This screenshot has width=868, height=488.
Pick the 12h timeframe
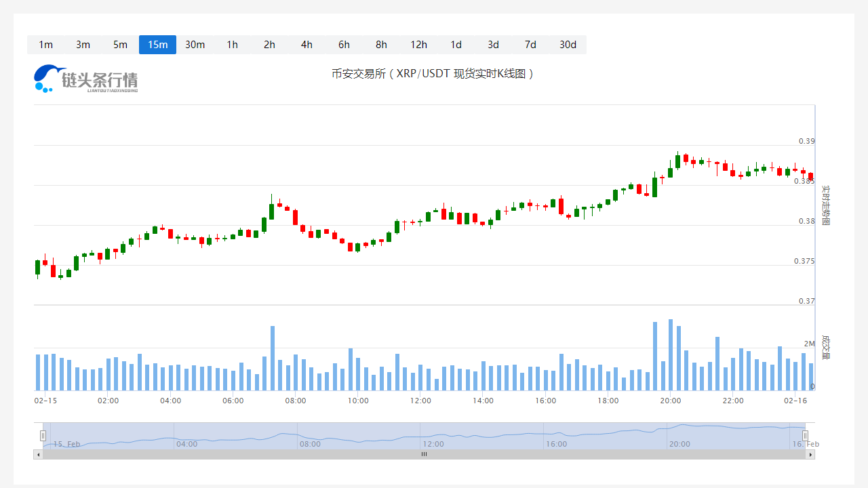point(418,45)
